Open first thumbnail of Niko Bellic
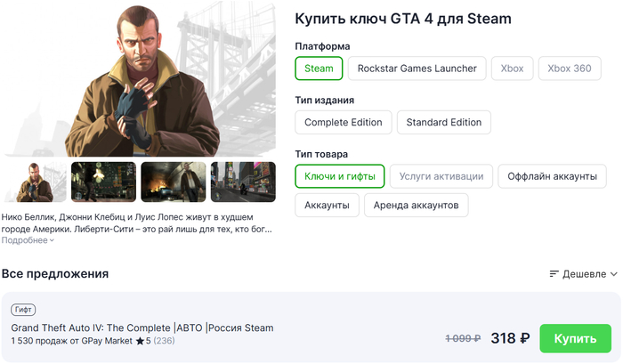This screenshot has width=623, height=364. 34,182
